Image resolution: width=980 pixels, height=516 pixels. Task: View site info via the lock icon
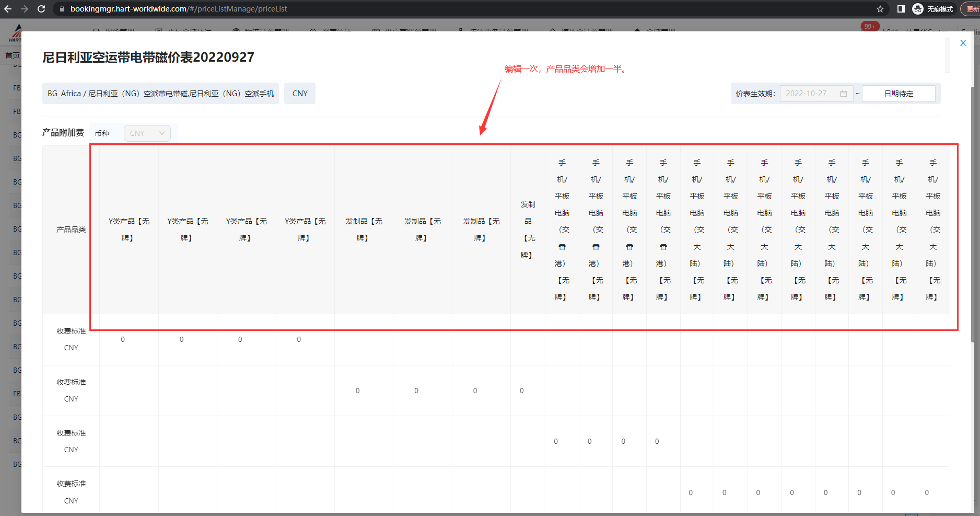[62, 9]
